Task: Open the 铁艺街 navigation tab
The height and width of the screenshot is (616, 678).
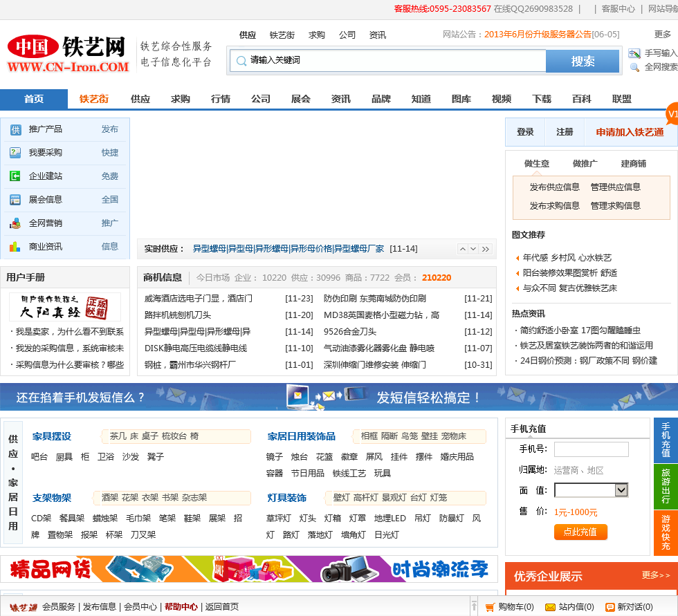Action: (x=94, y=99)
